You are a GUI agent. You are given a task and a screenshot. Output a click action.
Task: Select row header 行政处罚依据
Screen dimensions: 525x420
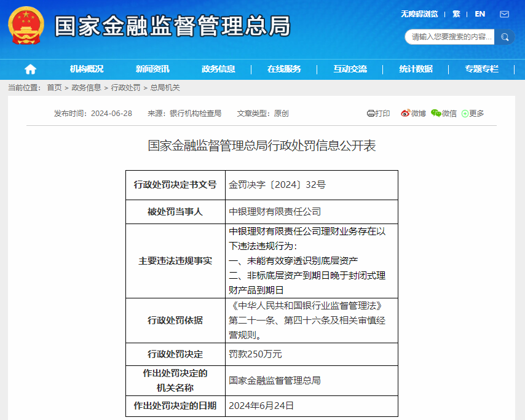[x=175, y=321]
